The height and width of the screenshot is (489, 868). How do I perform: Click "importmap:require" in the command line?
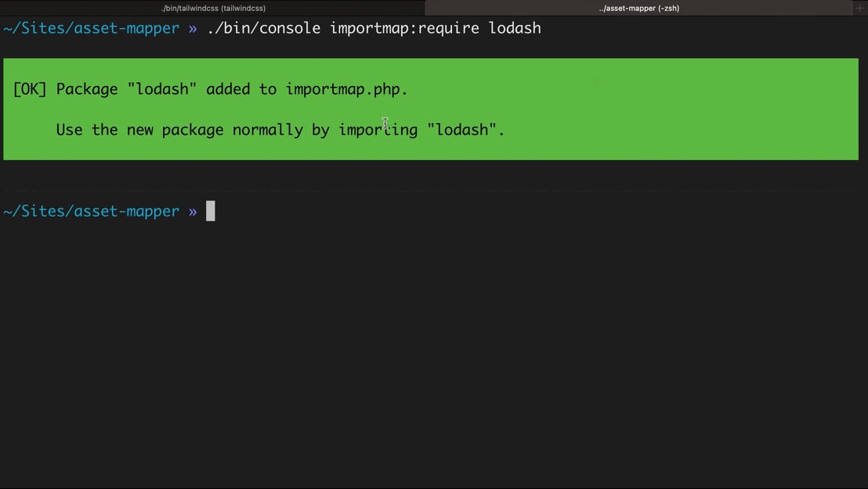click(x=404, y=27)
